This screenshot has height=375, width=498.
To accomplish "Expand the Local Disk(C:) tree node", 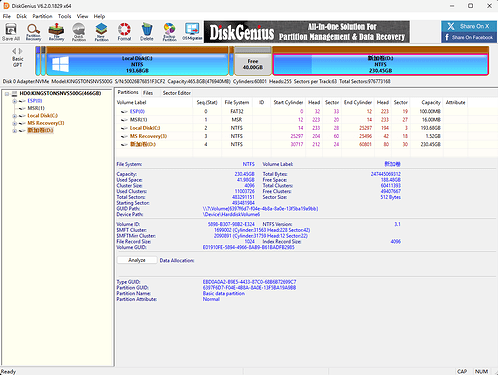I will click(x=14, y=116).
